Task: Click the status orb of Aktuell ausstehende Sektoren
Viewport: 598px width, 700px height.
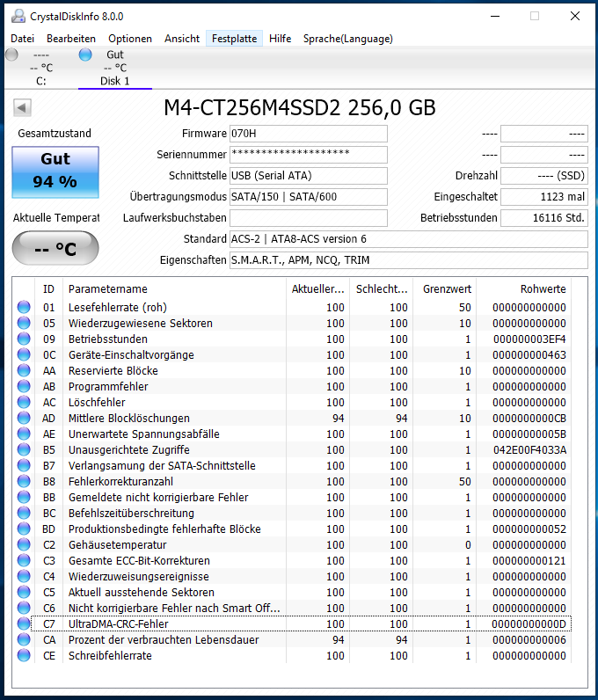Action: pos(24,592)
